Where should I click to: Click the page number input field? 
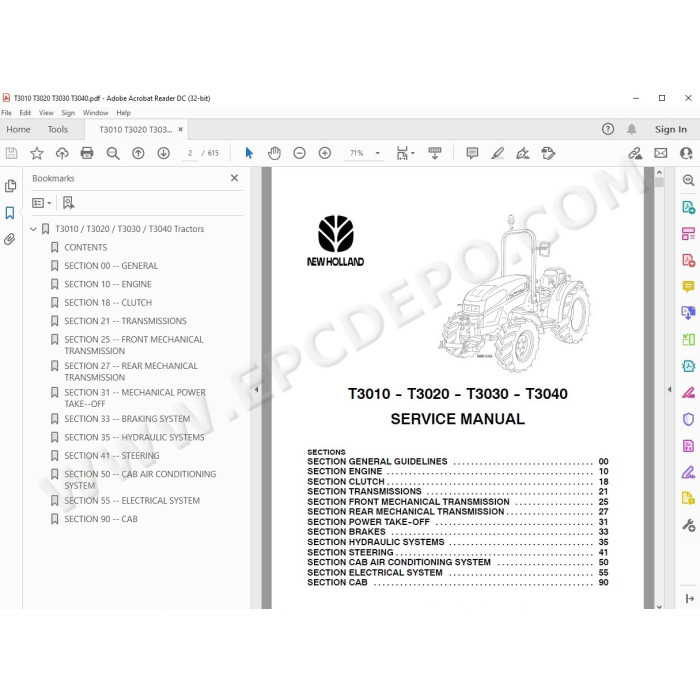coord(190,153)
